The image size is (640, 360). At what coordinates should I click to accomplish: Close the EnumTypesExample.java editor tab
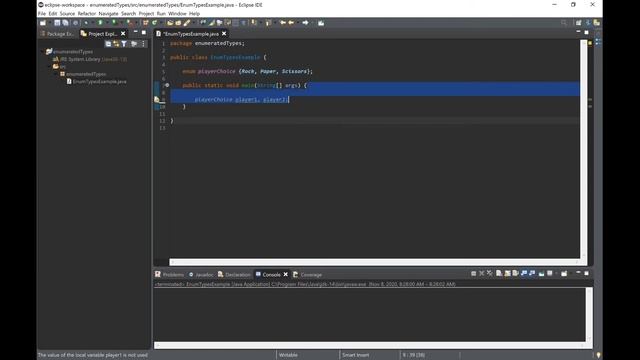click(x=224, y=34)
